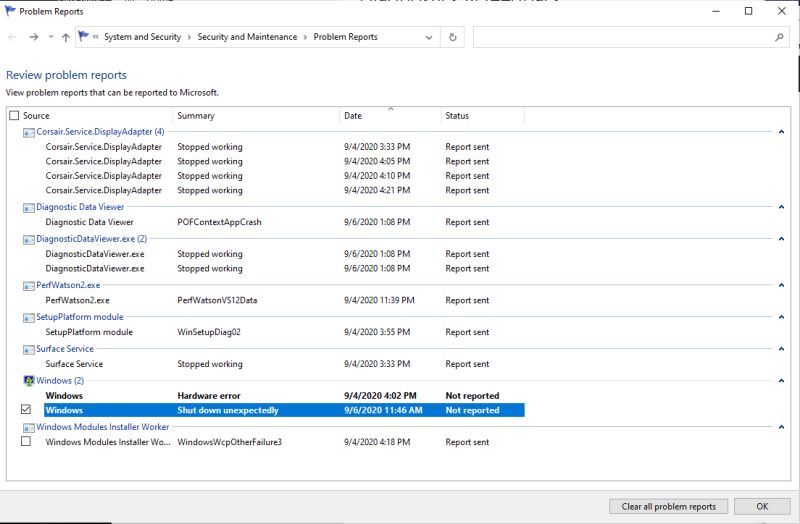The image size is (800, 524).
Task: Select the POFContextAppCrash report row
Action: (x=284, y=222)
